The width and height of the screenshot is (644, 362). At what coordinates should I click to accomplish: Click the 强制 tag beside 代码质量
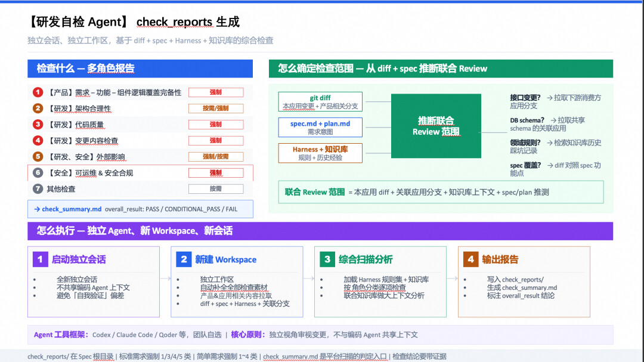pyautogui.click(x=216, y=125)
